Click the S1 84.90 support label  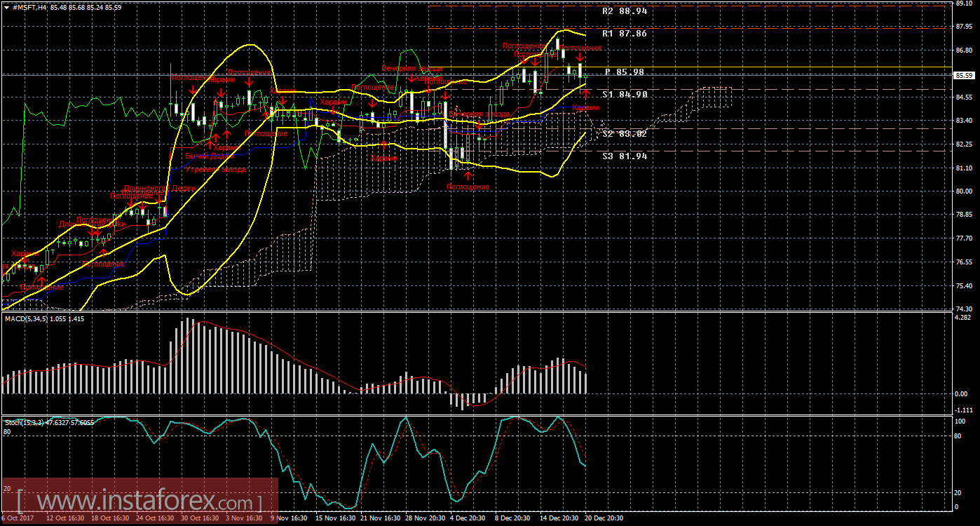point(625,94)
